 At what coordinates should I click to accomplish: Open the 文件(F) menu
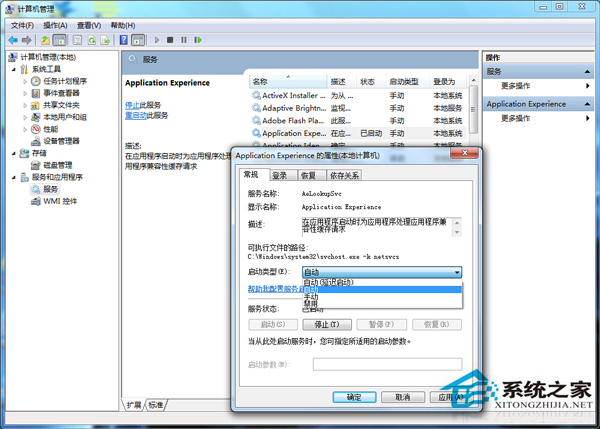pyautogui.click(x=23, y=26)
